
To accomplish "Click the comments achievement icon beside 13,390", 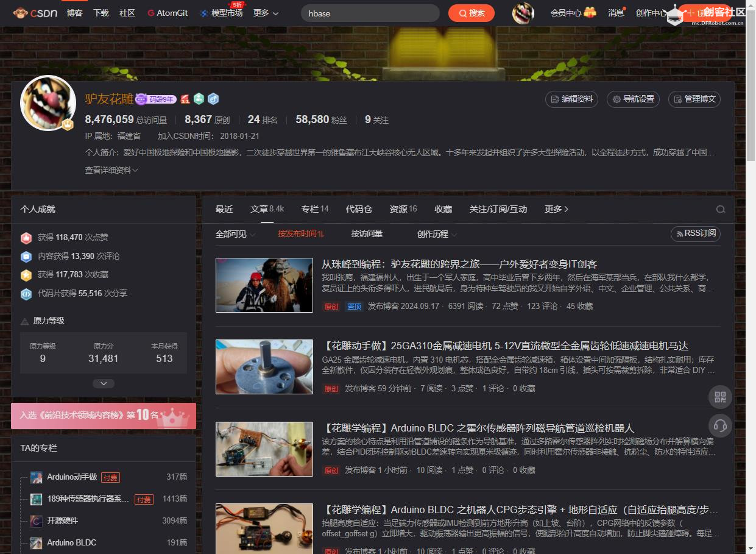I will click(x=26, y=257).
